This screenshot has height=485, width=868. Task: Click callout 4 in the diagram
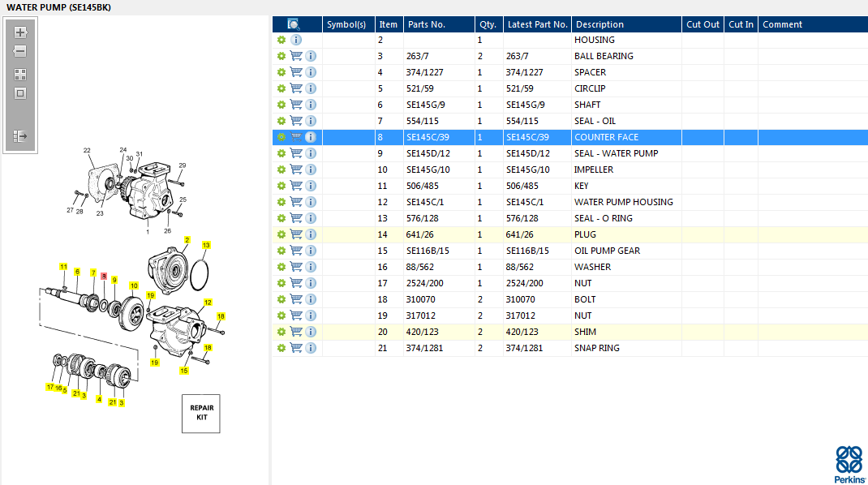coord(99,399)
